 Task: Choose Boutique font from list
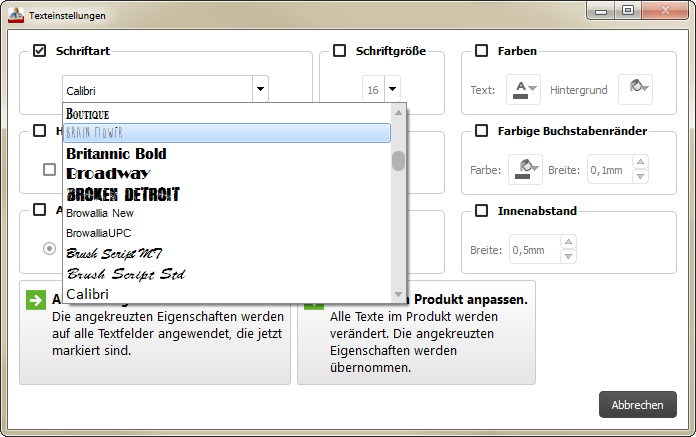(227, 114)
